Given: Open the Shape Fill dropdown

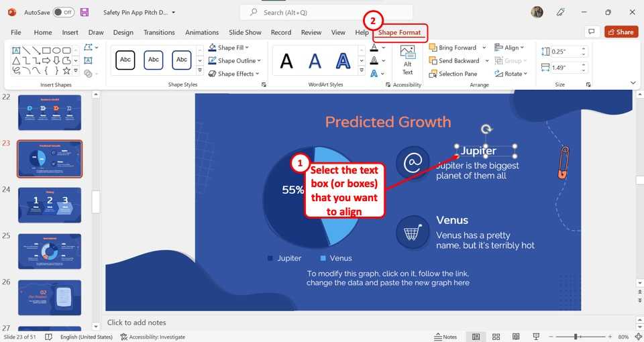Looking at the screenshot, I should 229,48.
